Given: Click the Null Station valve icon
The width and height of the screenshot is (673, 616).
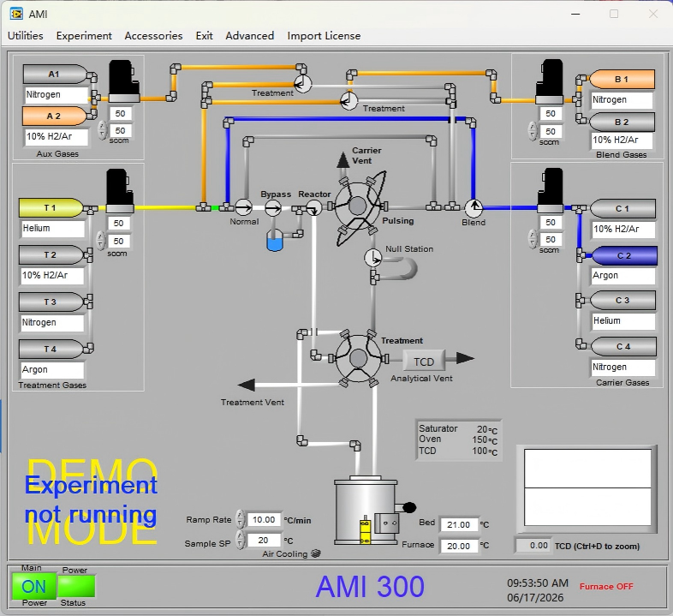Looking at the screenshot, I should point(372,258).
